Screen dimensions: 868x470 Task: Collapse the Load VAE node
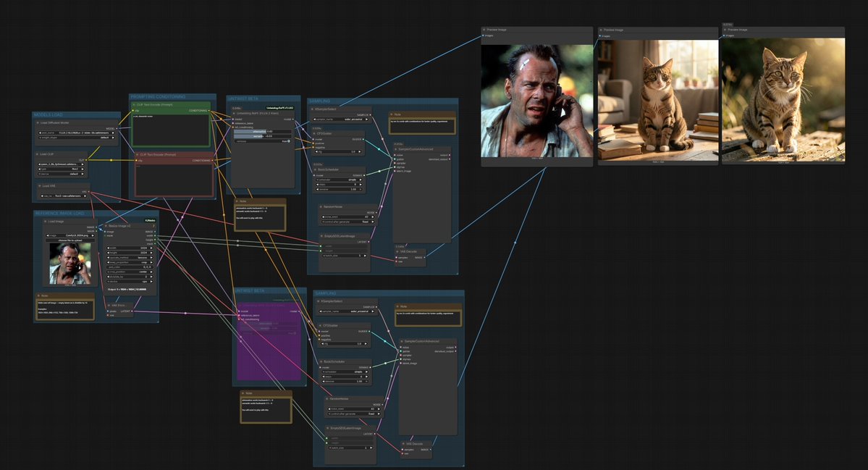[39, 186]
